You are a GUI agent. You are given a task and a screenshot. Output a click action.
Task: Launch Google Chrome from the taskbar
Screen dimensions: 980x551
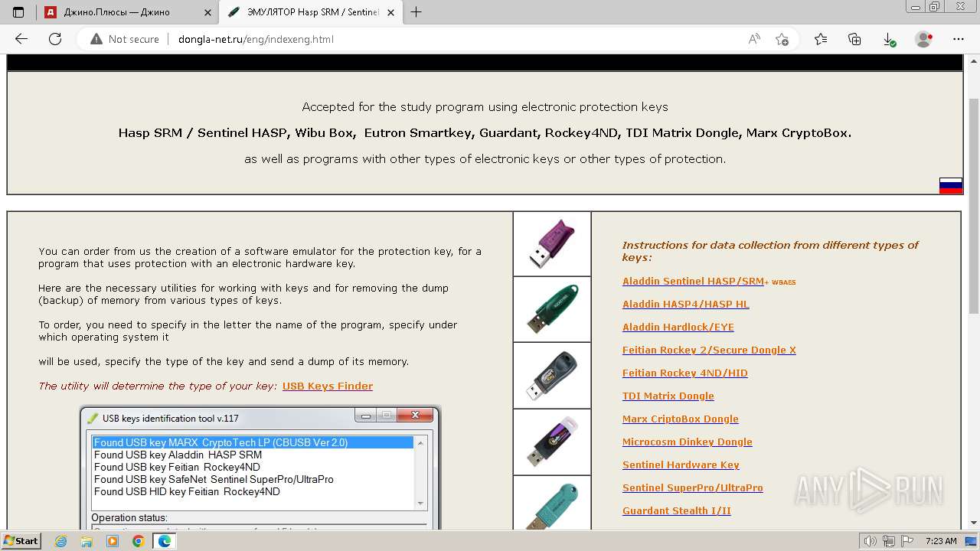pyautogui.click(x=138, y=541)
